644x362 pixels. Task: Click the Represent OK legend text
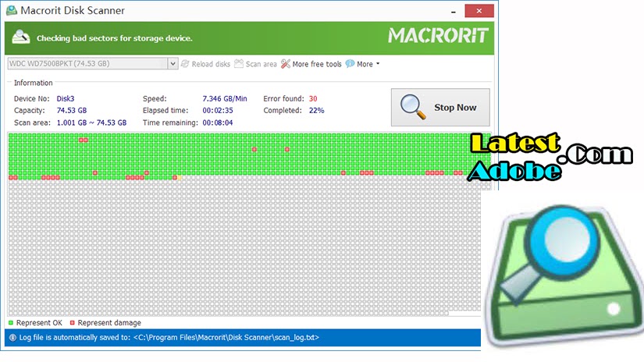[39, 323]
